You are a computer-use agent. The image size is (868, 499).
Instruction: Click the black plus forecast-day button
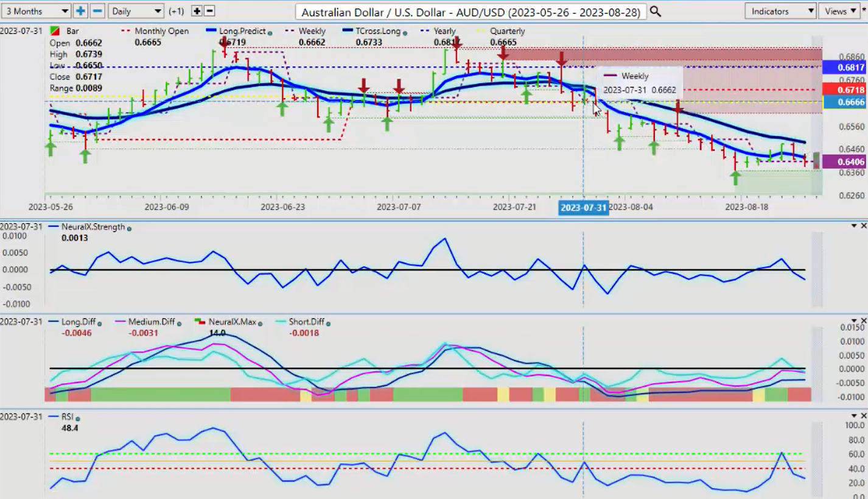tap(197, 11)
